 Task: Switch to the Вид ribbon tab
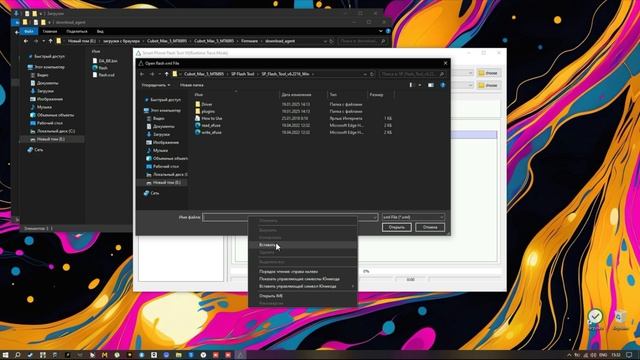point(100,31)
